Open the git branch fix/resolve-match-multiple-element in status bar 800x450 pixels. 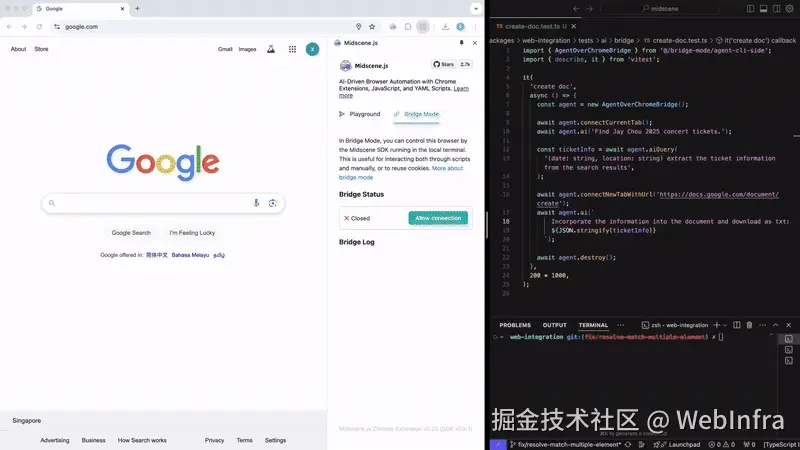pyautogui.click(x=565, y=444)
